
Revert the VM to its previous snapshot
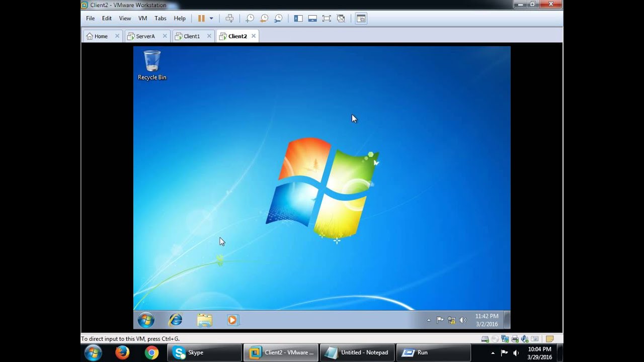264,19
